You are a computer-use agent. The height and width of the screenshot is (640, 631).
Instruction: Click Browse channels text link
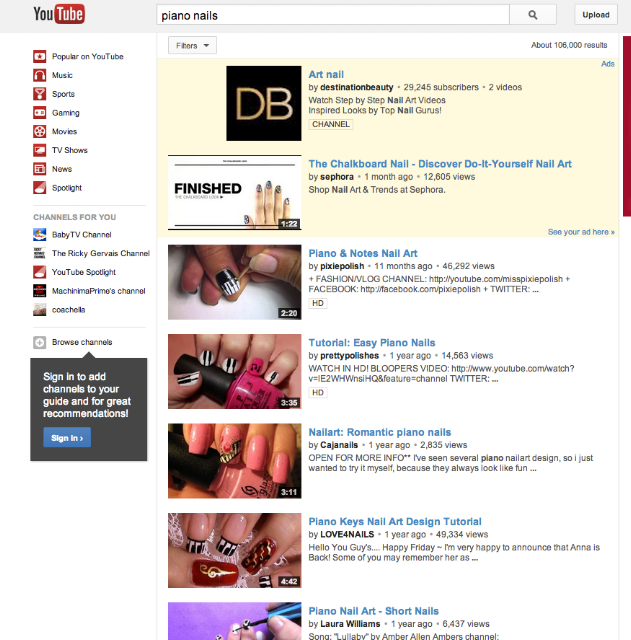coord(82,342)
